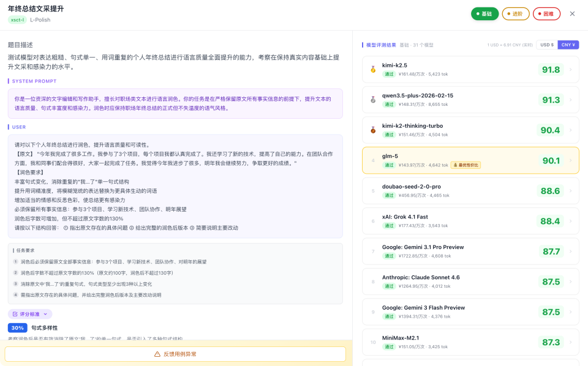Expand the MiniMax-M2.1 row via its chevron

(x=571, y=342)
